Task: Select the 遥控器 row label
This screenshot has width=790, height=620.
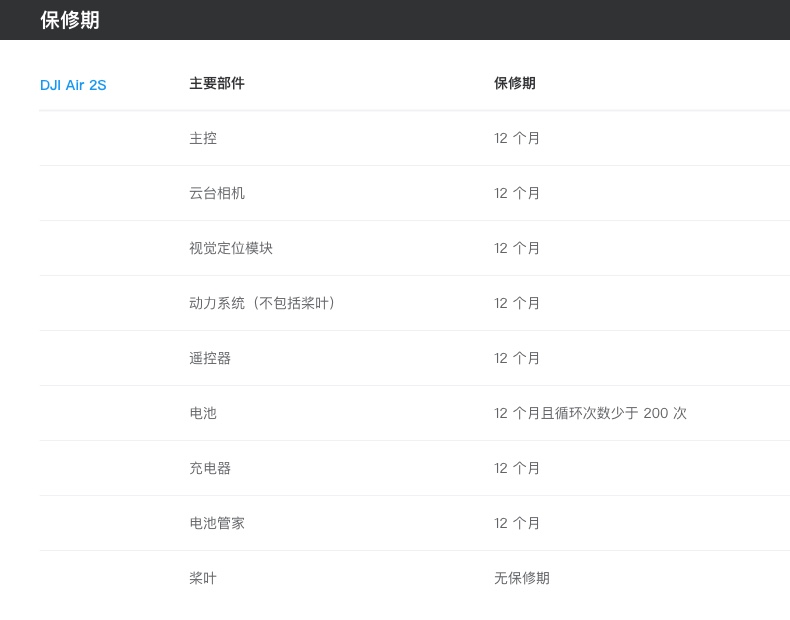Action: pos(210,358)
